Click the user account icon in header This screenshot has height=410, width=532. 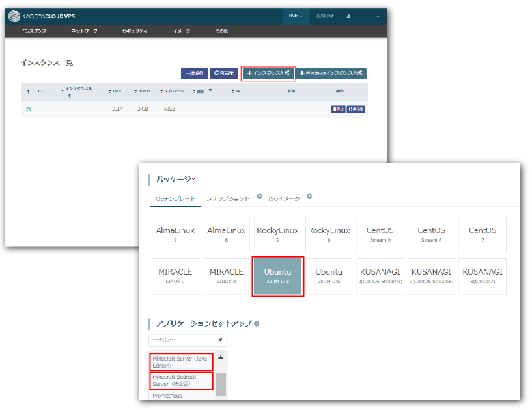point(348,16)
